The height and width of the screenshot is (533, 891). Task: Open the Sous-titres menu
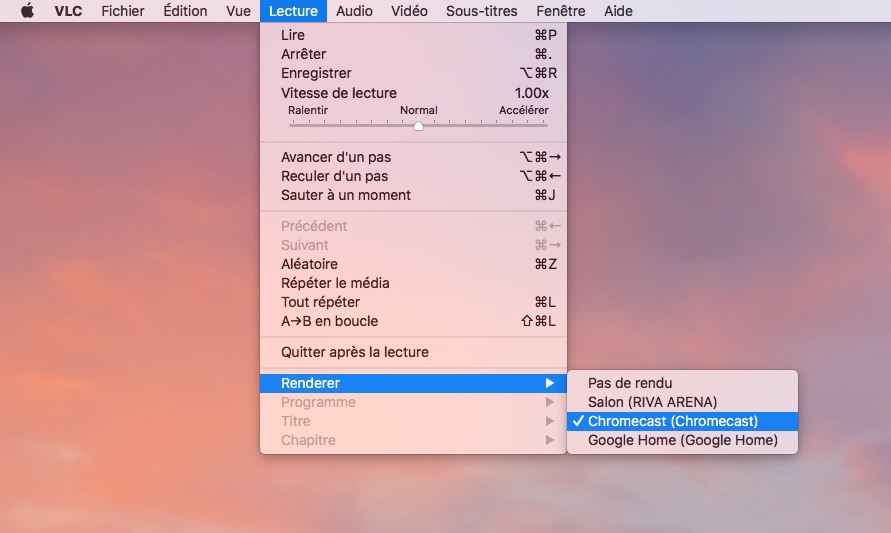tap(481, 11)
